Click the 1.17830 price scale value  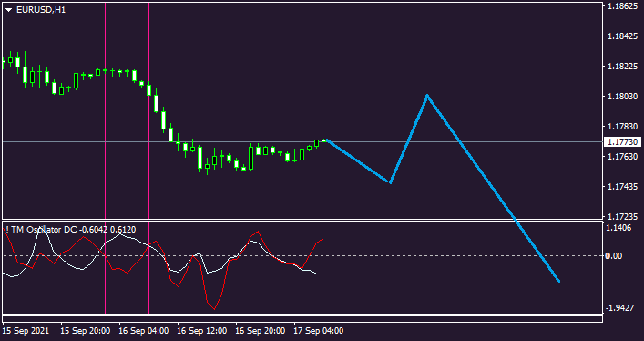[x=623, y=127]
